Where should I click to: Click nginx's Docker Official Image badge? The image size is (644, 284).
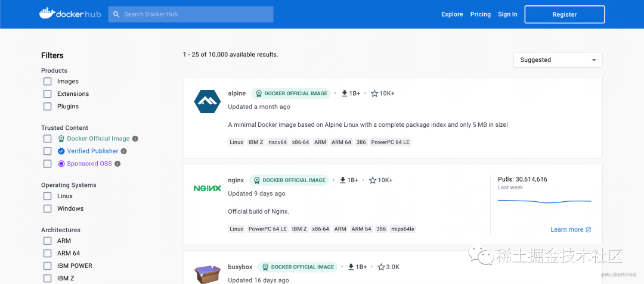[x=289, y=180]
